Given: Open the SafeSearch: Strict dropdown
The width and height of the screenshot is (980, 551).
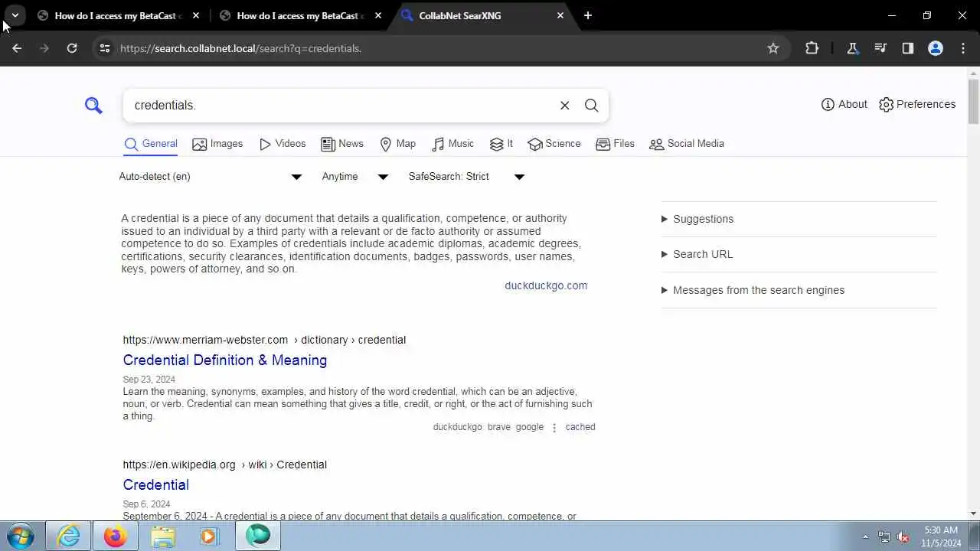Looking at the screenshot, I should pyautogui.click(x=466, y=177).
